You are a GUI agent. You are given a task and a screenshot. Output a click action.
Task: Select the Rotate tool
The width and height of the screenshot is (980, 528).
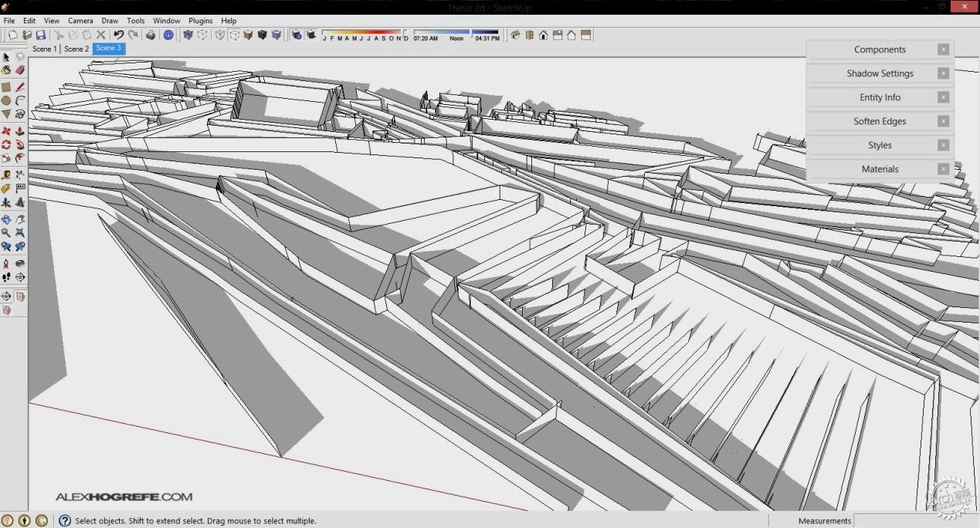click(x=6, y=144)
